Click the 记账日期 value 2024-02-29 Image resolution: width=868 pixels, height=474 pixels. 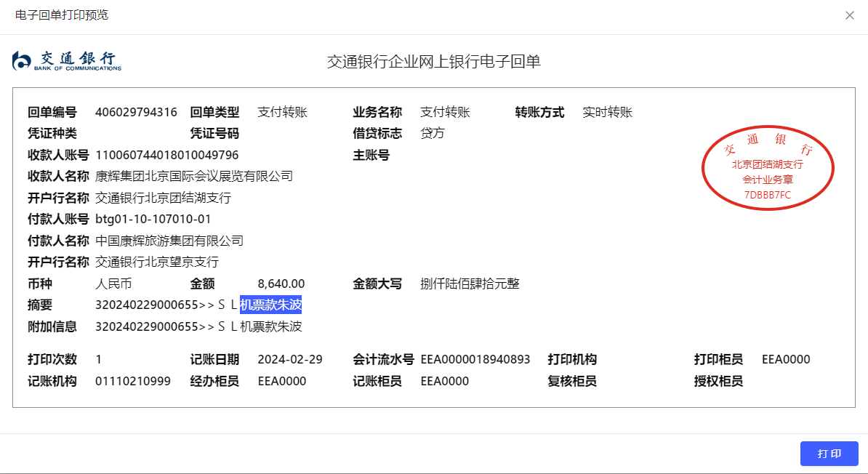click(x=289, y=359)
